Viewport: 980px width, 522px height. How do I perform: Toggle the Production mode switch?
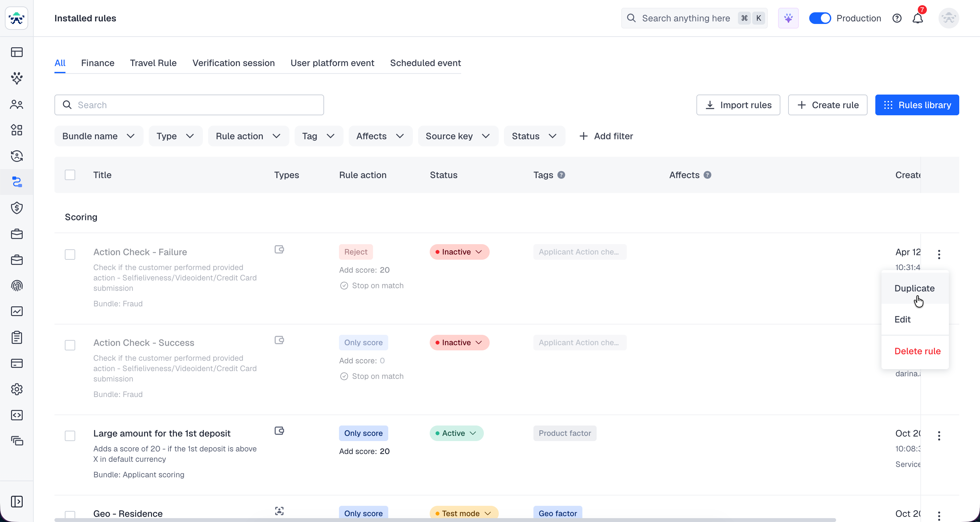coord(820,18)
